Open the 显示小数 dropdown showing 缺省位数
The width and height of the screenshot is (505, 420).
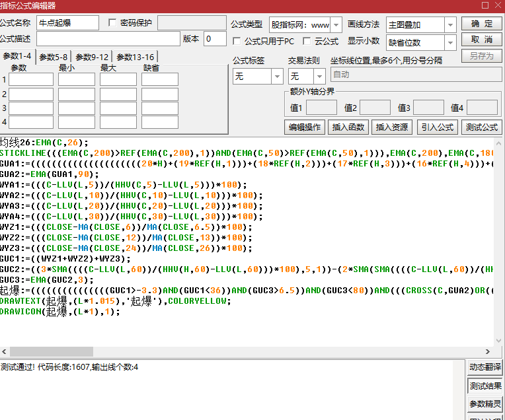(x=450, y=42)
